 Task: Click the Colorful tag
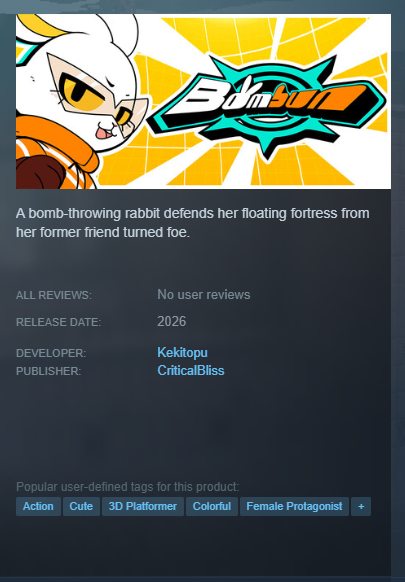pos(212,506)
